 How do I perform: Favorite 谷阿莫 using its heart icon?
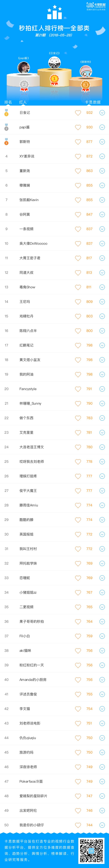coord(78,214)
